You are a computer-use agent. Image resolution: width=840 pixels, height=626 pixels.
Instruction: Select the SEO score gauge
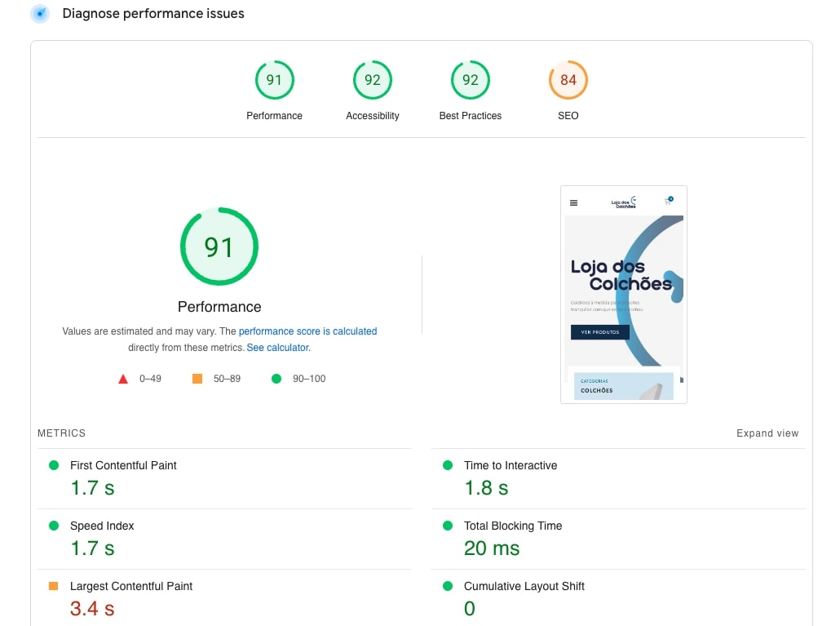click(568, 80)
